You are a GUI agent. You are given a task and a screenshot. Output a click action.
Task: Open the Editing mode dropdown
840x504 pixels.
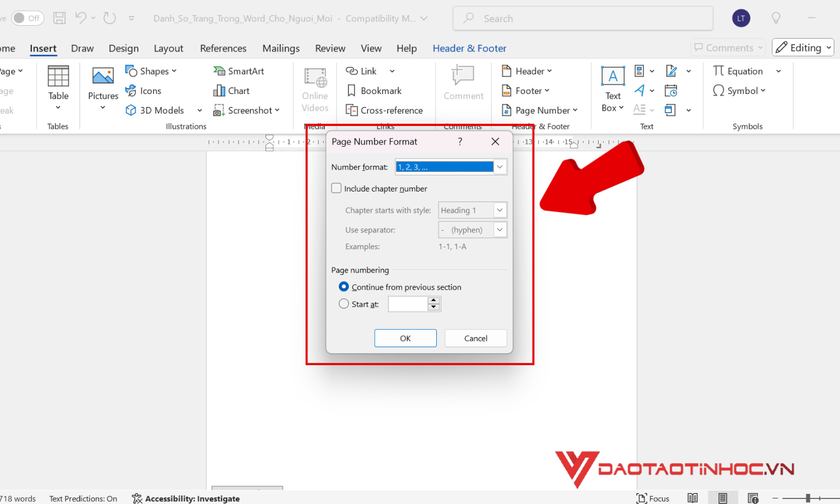803,48
